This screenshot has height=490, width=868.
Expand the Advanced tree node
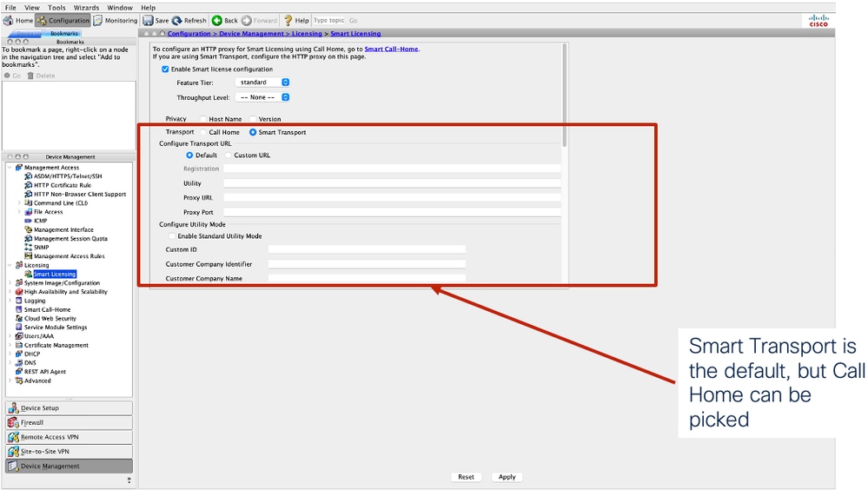(10, 381)
